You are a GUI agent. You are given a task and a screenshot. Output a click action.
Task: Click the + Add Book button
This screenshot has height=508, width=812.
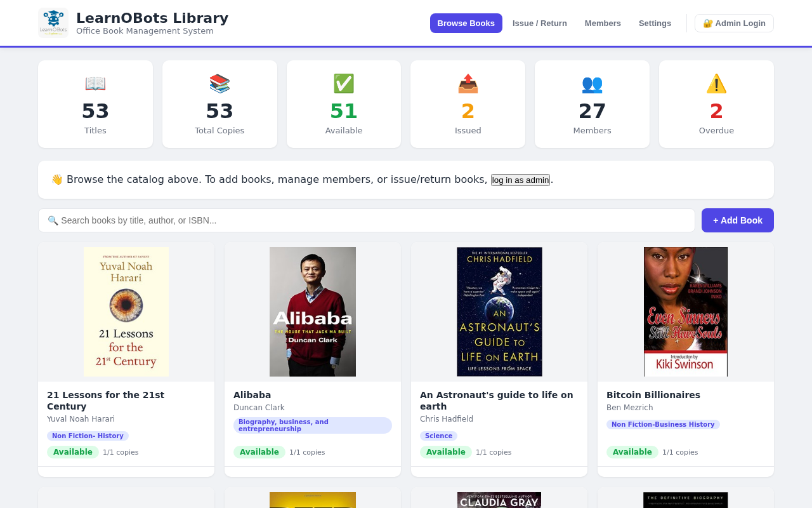coord(738,220)
